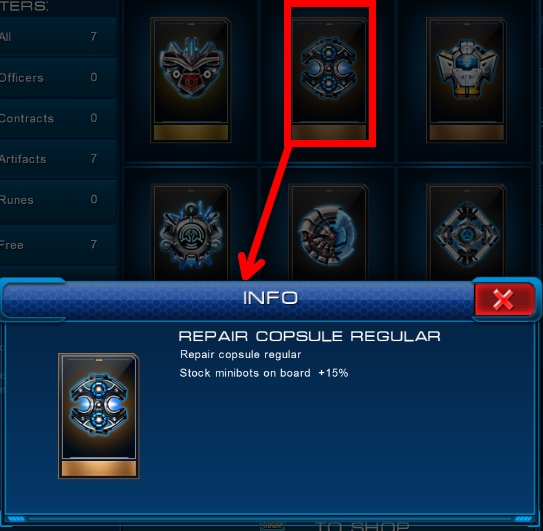Click the Info header bar
543x531 pixels.
point(238,299)
